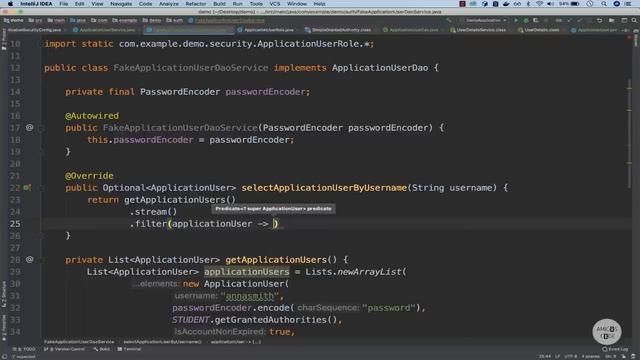This screenshot has width=640, height=360.
Task: Open the Refactor menu
Action: [196, 4]
